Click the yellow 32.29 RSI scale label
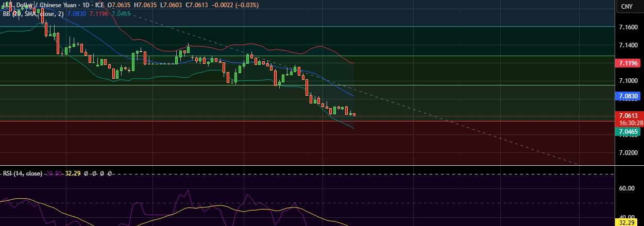Screen dimensions: 644x226 [x=626, y=222]
